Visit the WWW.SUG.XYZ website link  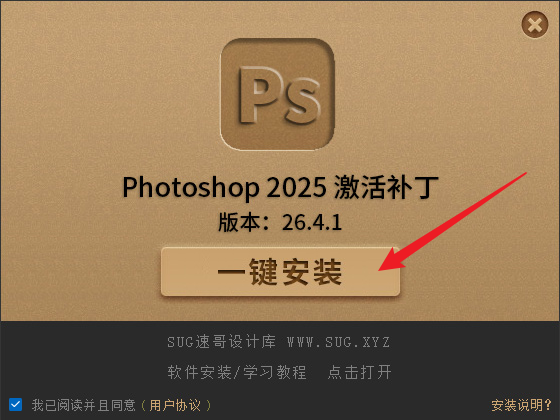[338, 342]
